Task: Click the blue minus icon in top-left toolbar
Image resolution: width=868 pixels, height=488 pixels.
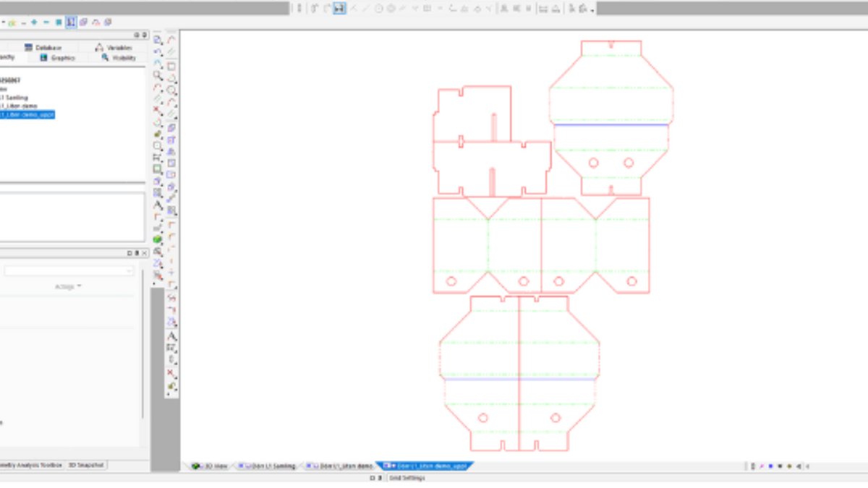Action: pos(46,22)
